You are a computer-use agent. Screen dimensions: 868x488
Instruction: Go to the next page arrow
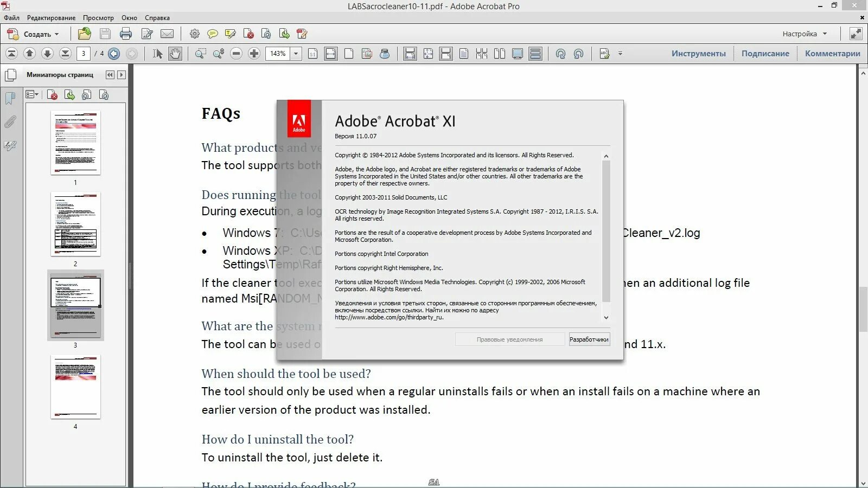click(47, 53)
